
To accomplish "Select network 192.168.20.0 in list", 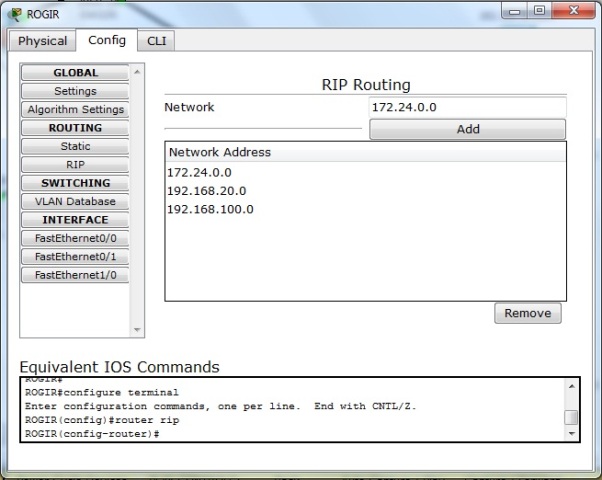I will 207,191.
